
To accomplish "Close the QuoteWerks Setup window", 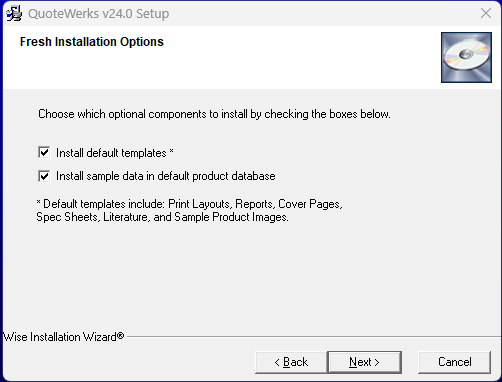I will click(x=486, y=13).
